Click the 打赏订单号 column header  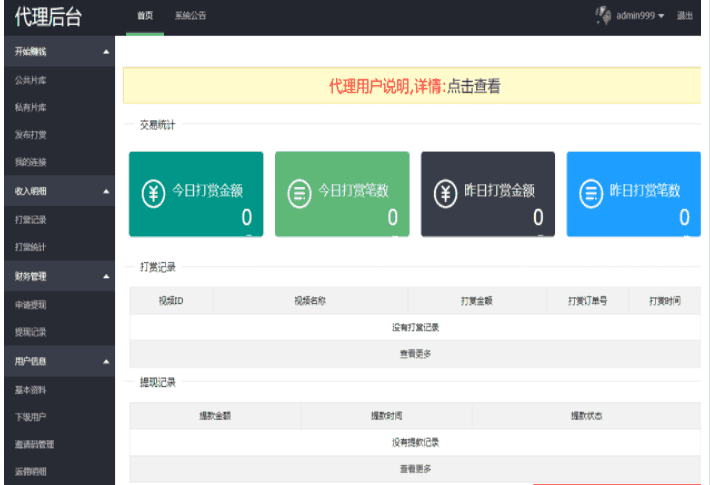pos(587,301)
